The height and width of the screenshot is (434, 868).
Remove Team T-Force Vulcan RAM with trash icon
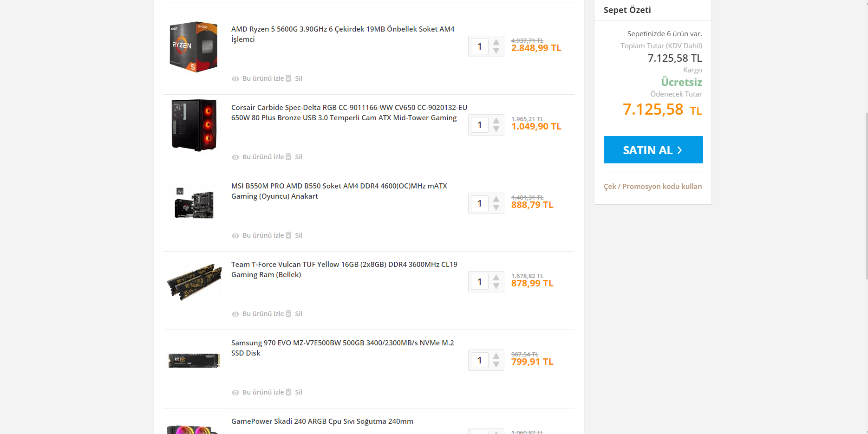point(288,314)
